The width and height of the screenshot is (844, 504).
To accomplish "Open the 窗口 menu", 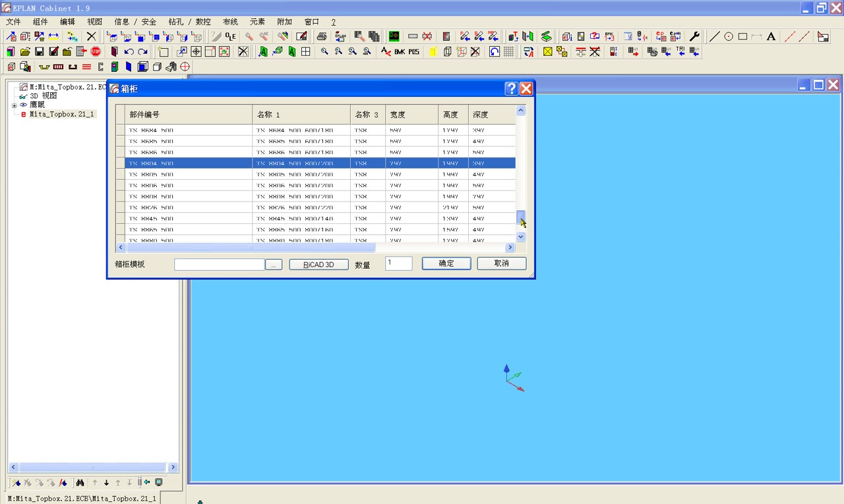I will [311, 22].
